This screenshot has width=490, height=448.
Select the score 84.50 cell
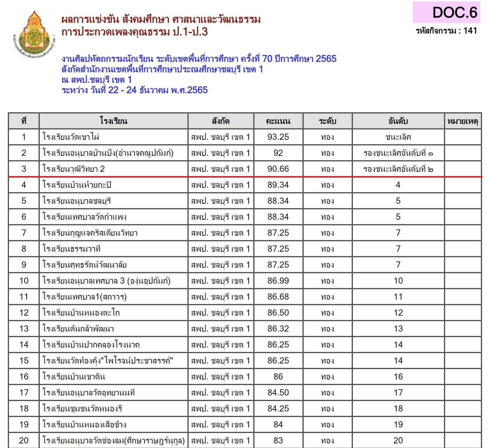[x=278, y=393]
